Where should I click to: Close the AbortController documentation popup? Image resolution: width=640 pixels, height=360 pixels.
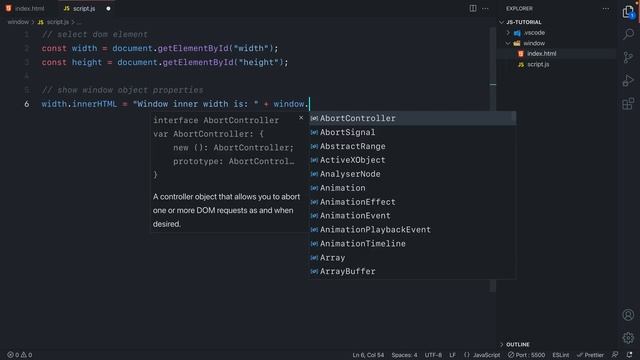point(301,118)
